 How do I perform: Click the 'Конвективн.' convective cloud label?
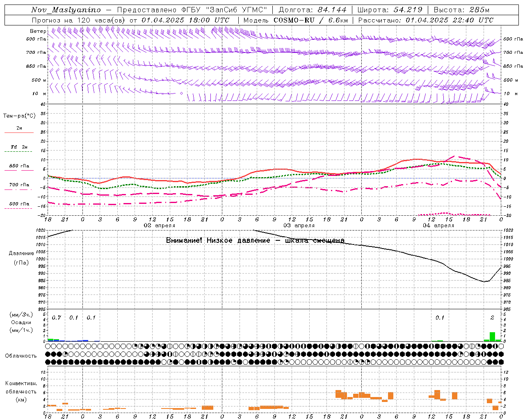pyautogui.click(x=21, y=383)
